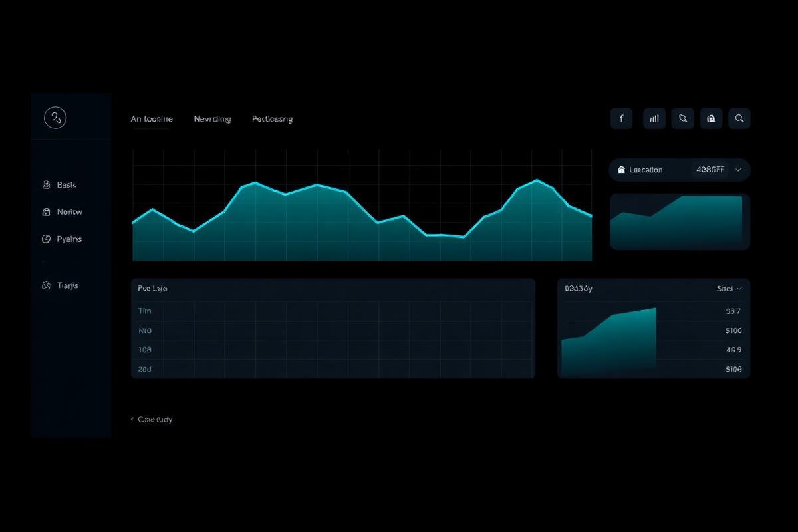
Task: Expand the Sael dropdown in lower-right card
Action: coord(730,289)
